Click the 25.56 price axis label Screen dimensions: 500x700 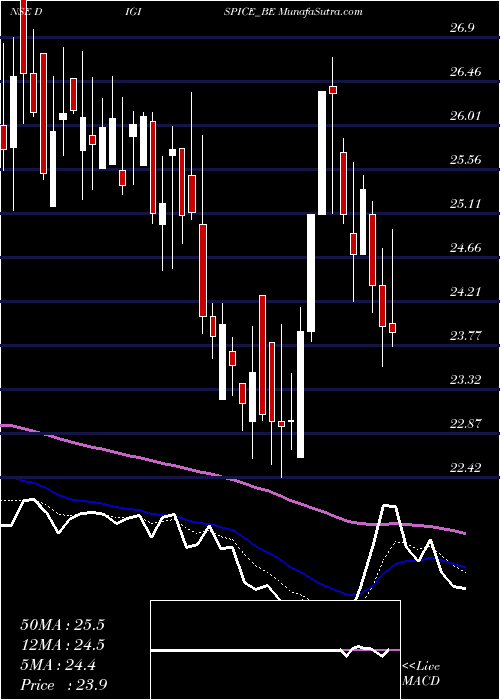(x=466, y=160)
